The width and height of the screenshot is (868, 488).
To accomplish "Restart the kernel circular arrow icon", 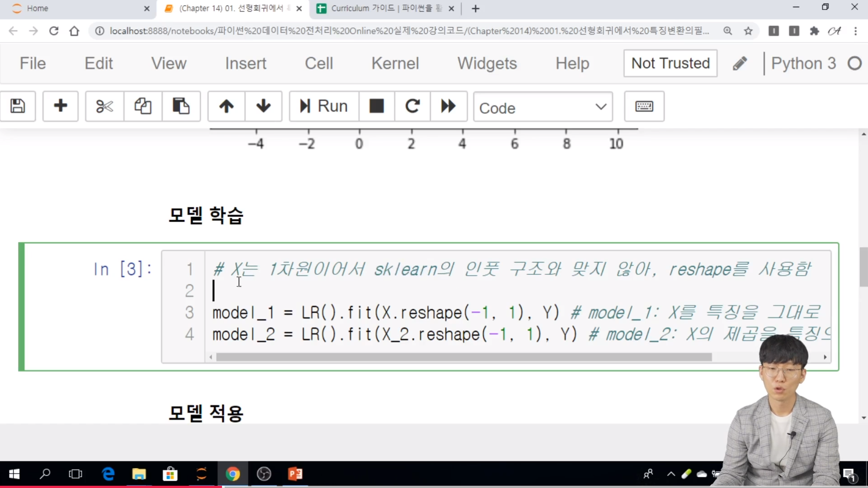I will coord(412,107).
